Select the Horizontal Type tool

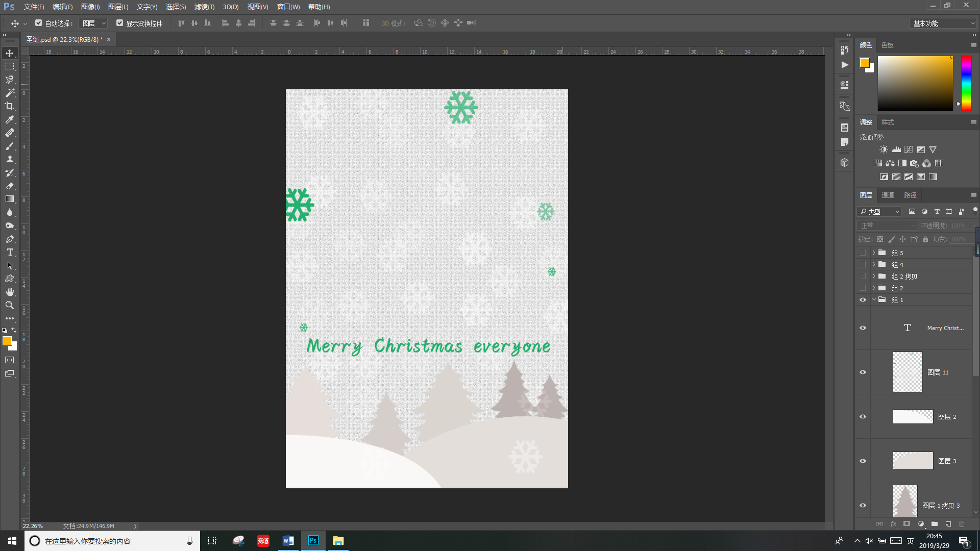click(10, 252)
